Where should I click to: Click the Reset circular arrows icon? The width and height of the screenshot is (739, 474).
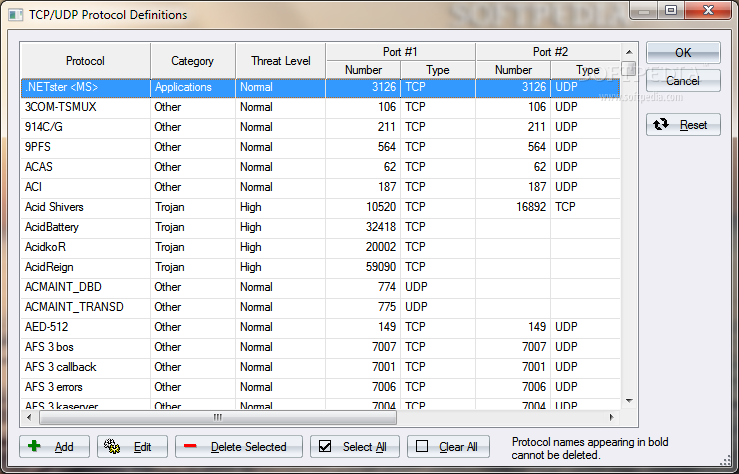point(661,124)
